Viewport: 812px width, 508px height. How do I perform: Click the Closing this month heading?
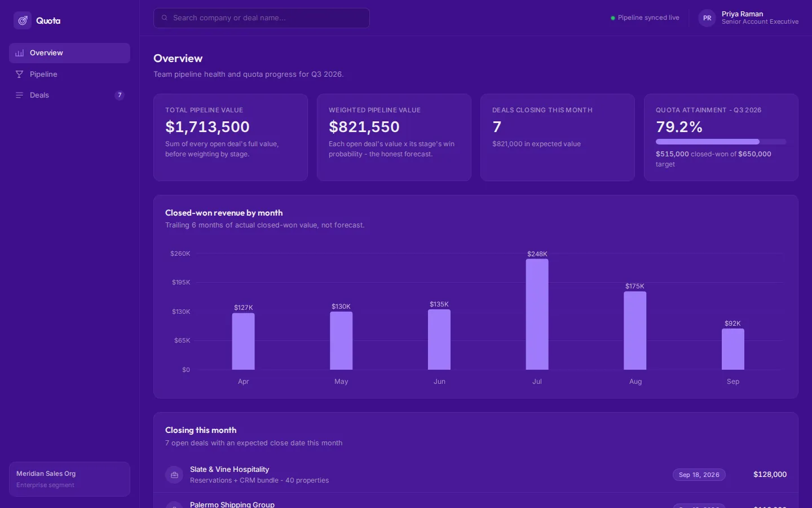point(201,430)
